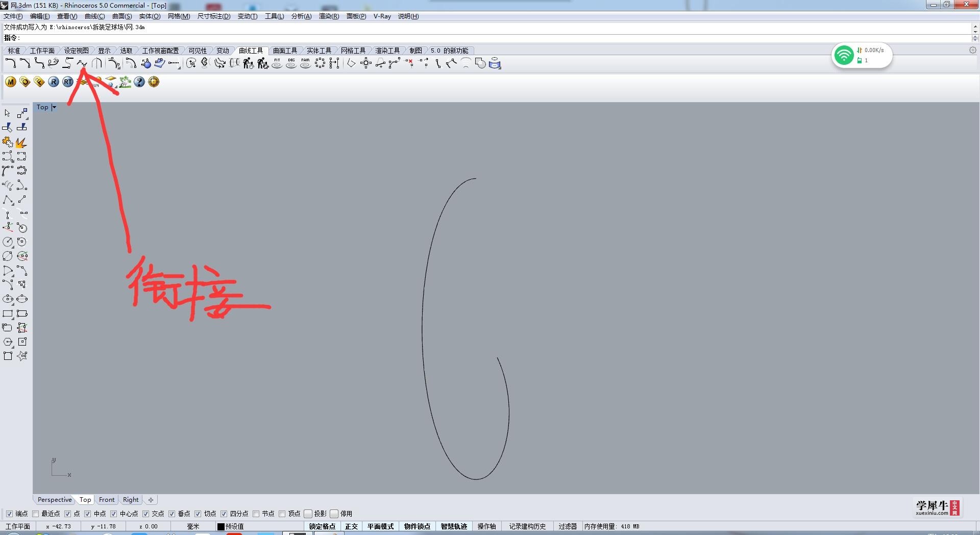Enable the 最近点 nearest snap checkbox
This screenshot has height=535, width=980.
[35, 514]
